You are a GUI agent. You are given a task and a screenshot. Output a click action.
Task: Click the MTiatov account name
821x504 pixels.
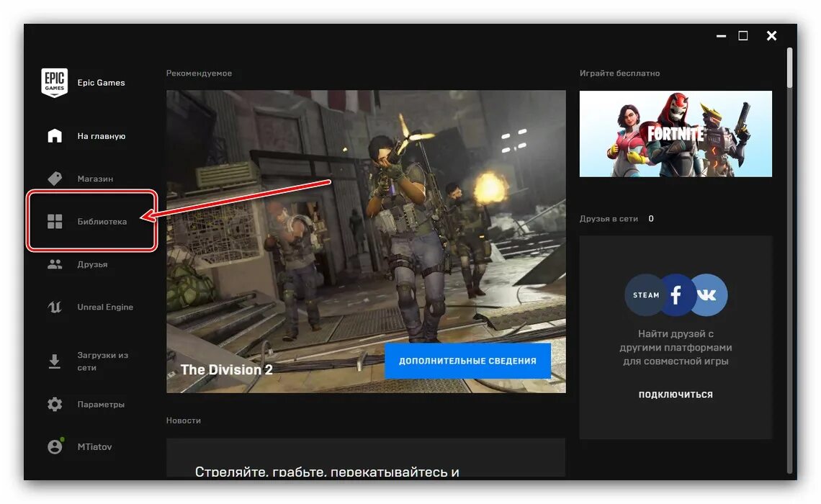95,446
